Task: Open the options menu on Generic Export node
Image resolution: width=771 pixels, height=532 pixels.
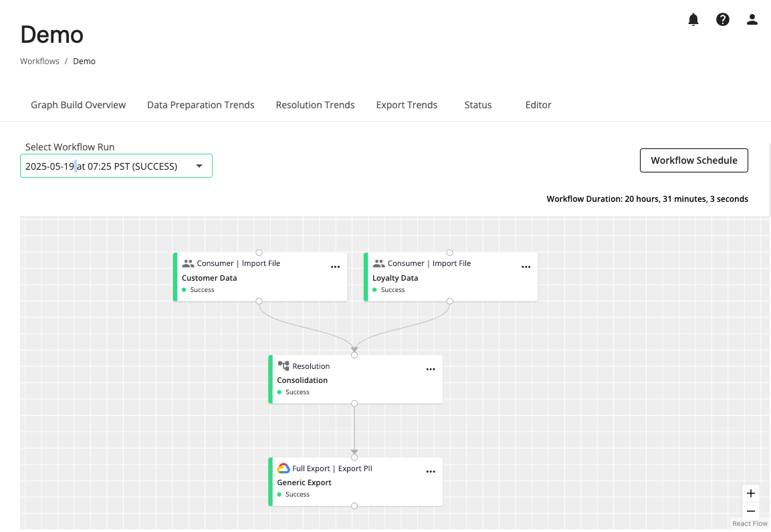Action: [x=431, y=471]
